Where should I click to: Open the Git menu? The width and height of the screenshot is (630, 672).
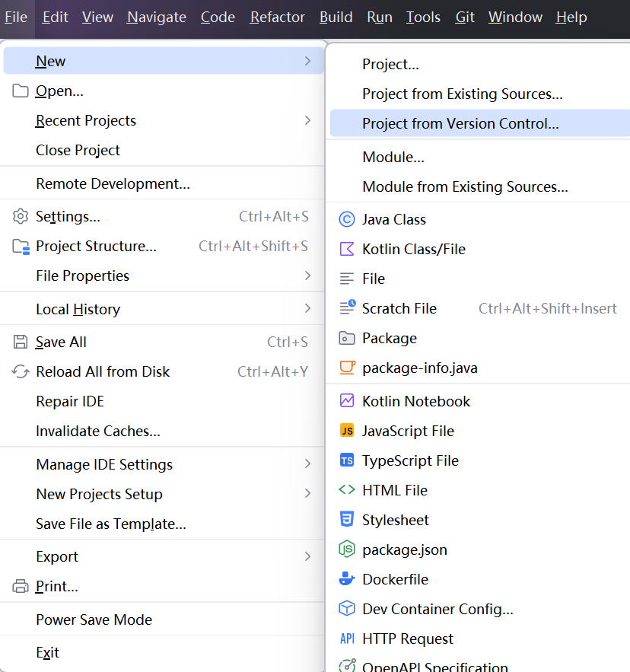click(x=465, y=18)
